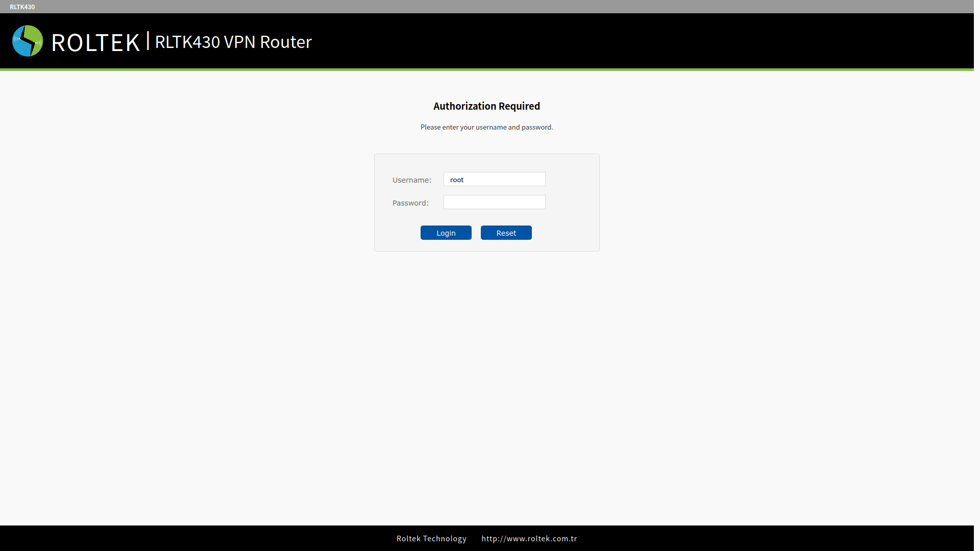Focus the Password input field
Screen dimensions: 980x551
pos(494,202)
